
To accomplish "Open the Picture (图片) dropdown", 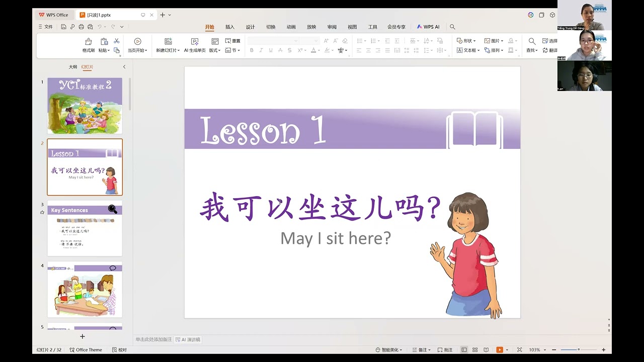I will click(x=494, y=41).
